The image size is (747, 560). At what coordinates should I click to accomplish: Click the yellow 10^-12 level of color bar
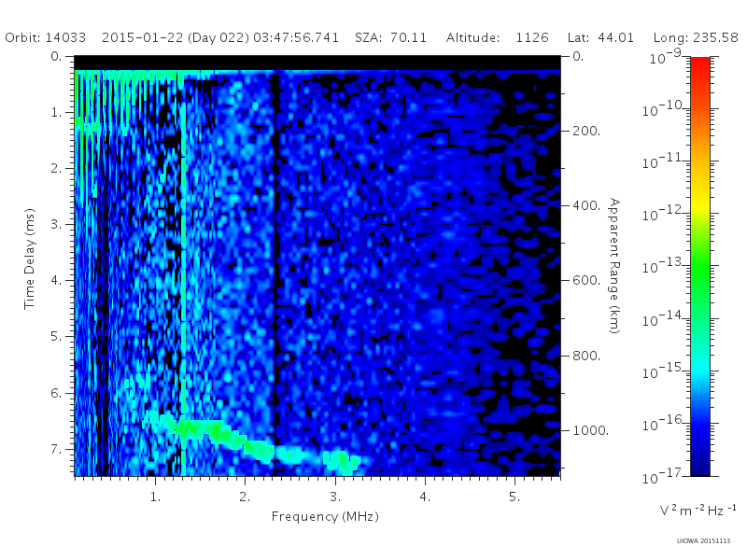(x=700, y=208)
